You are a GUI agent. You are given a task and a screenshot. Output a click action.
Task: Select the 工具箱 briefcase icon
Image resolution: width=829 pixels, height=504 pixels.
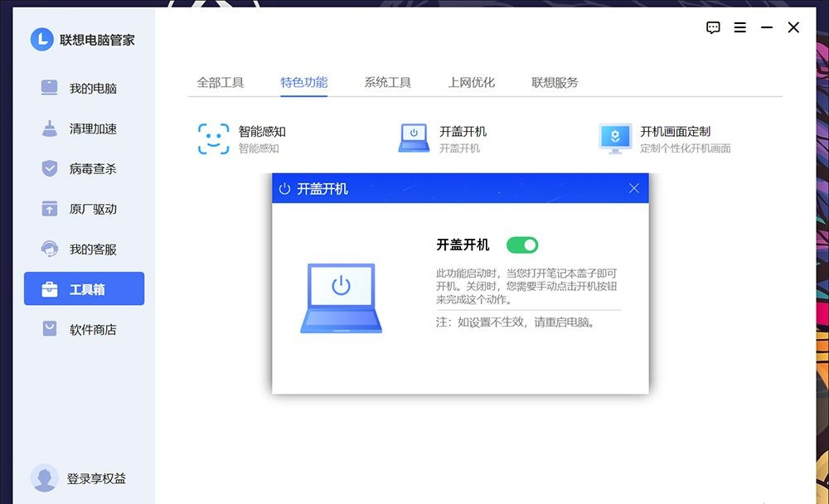point(49,289)
